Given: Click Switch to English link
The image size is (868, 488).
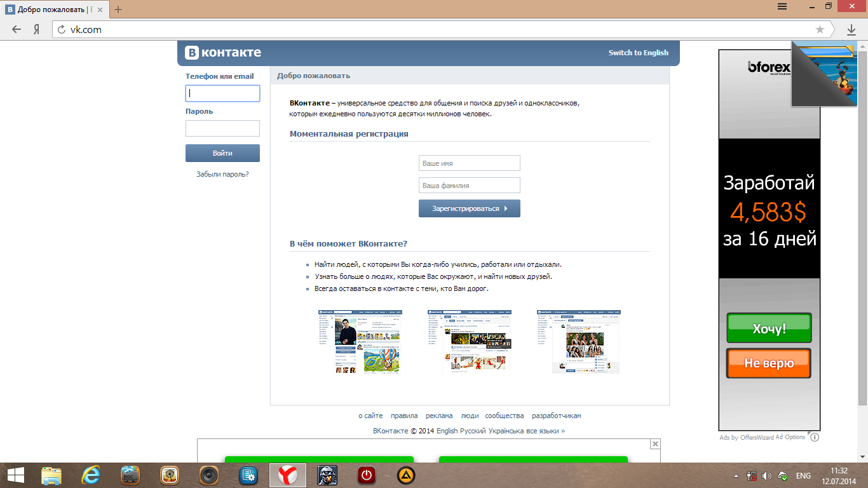Looking at the screenshot, I should pos(639,53).
